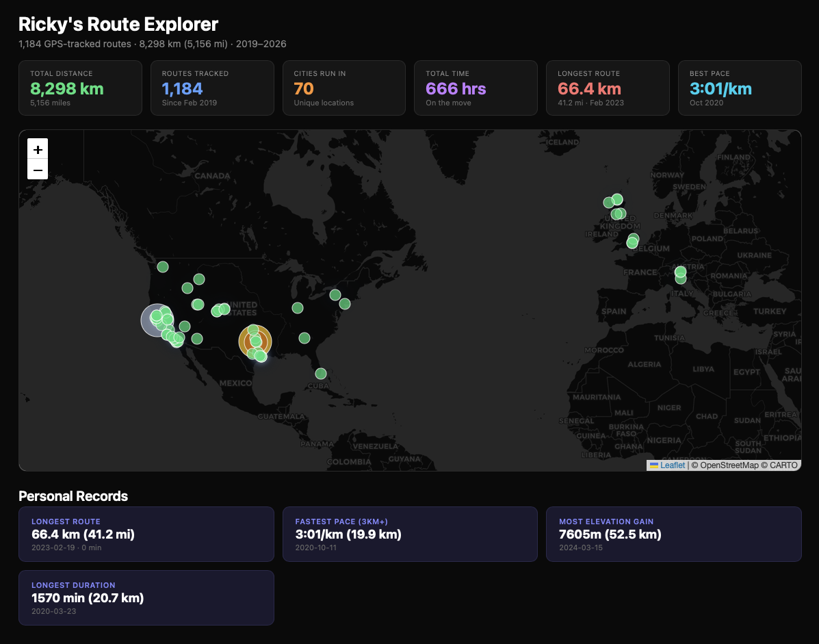Click the CARTO attribution link
Screen dimensions: 819x644
(x=783, y=465)
